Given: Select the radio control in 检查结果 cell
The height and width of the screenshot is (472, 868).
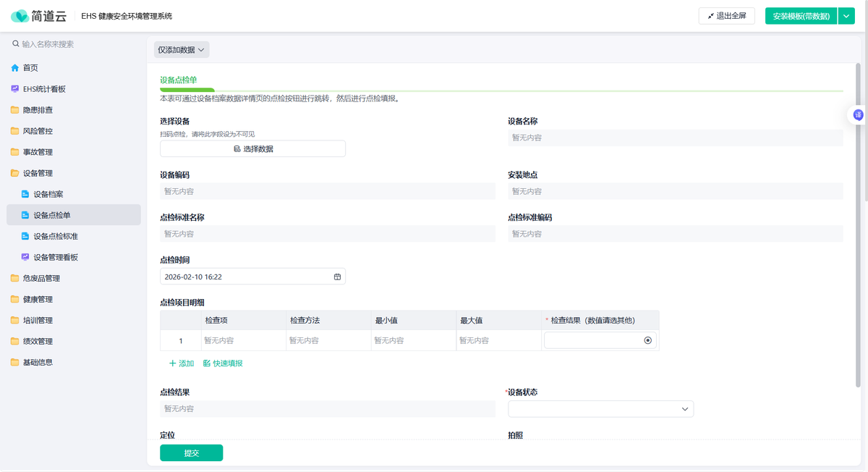Looking at the screenshot, I should pyautogui.click(x=647, y=340).
